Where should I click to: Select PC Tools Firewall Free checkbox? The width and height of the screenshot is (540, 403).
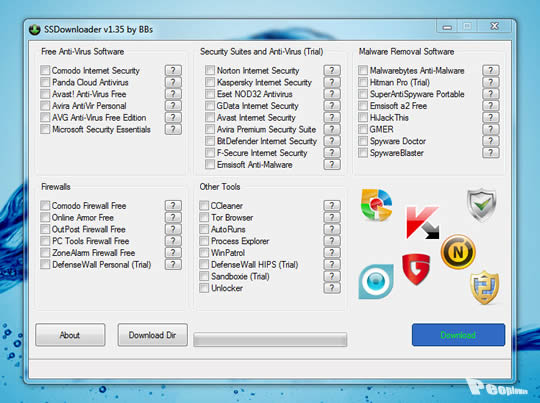click(x=45, y=241)
